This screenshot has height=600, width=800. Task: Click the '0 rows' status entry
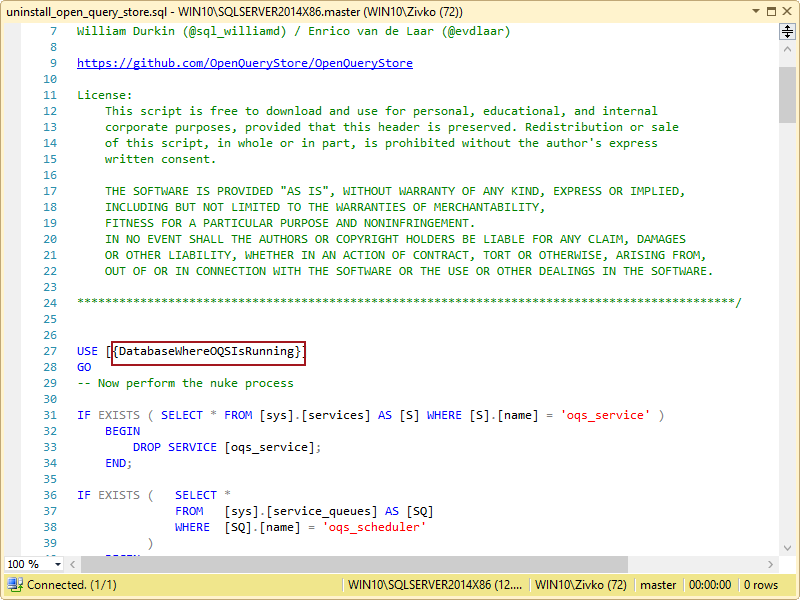coord(761,585)
